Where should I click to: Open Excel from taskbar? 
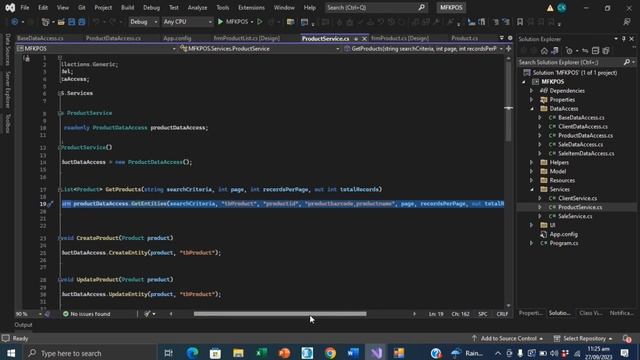pyautogui.click(x=261, y=353)
